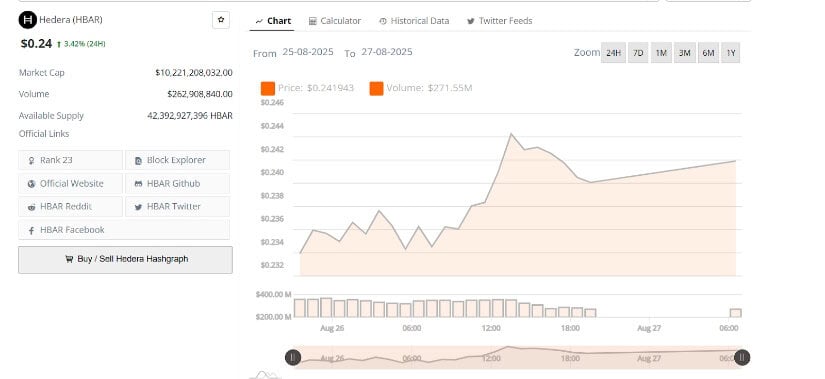
Task: Open the HBAR Github link
Action: click(x=177, y=184)
